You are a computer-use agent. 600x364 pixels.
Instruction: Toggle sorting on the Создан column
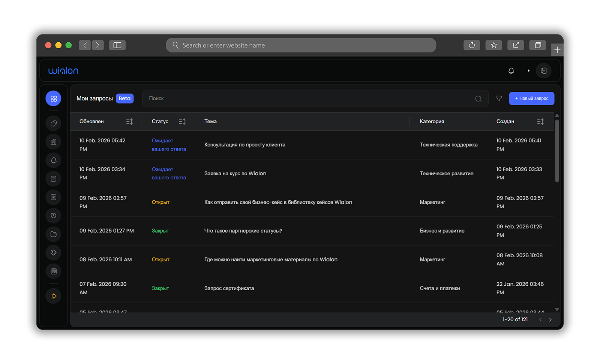pos(540,121)
